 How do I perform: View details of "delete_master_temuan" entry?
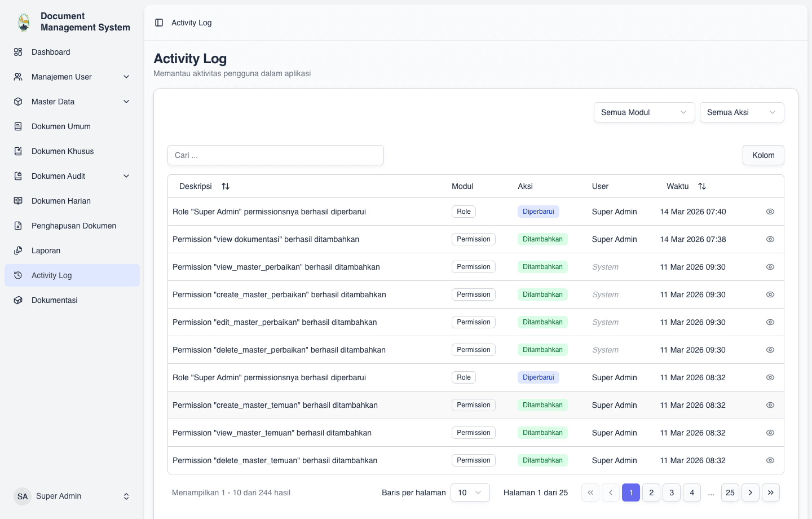(x=770, y=460)
